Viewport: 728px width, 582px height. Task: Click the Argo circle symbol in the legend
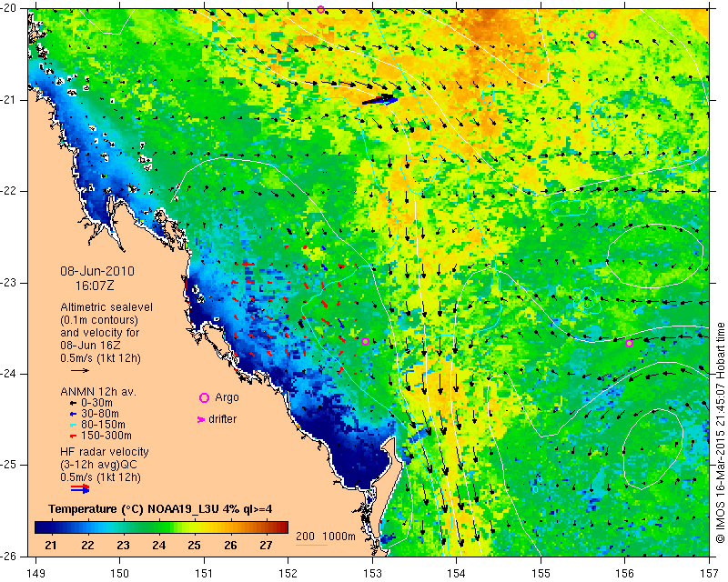coord(204,397)
